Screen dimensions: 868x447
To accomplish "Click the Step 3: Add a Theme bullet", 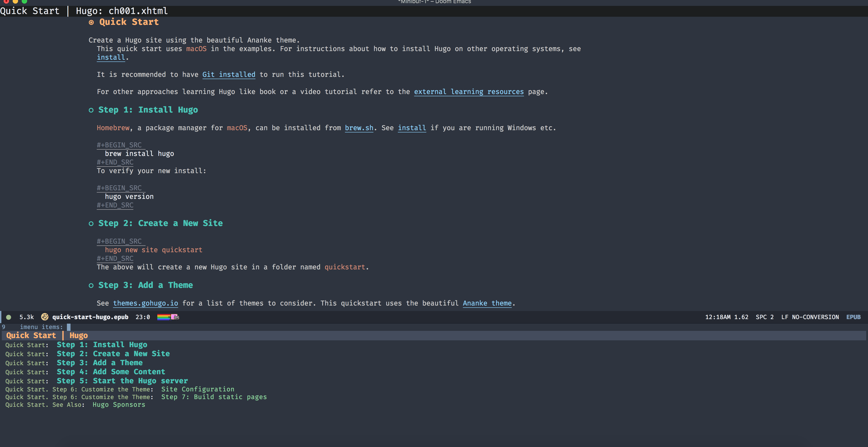I will [91, 286].
